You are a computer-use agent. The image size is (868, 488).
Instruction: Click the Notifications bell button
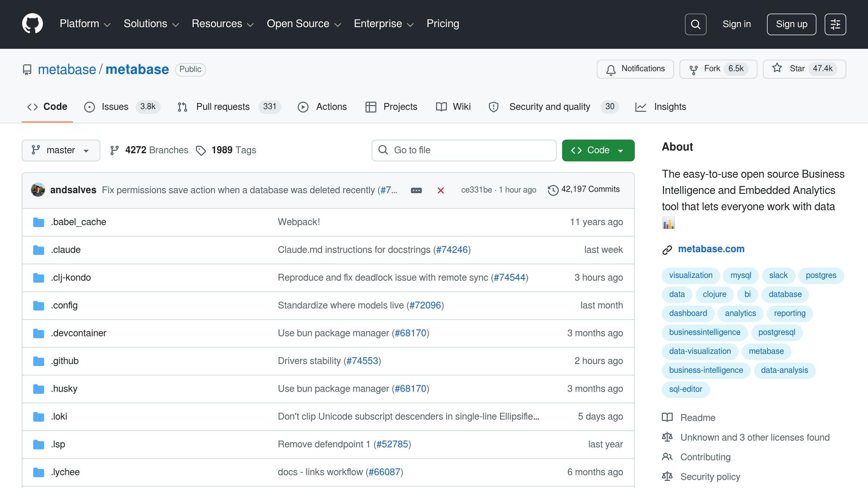pyautogui.click(x=635, y=69)
